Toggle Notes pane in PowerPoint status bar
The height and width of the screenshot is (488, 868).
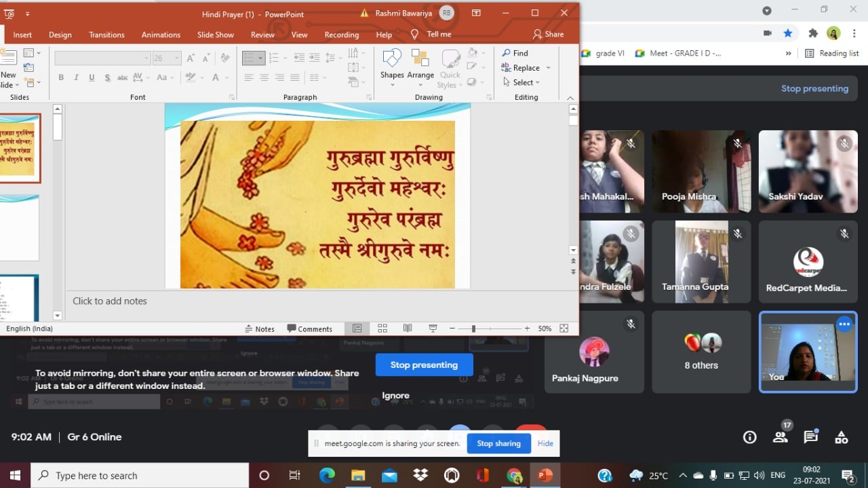[260, 329]
